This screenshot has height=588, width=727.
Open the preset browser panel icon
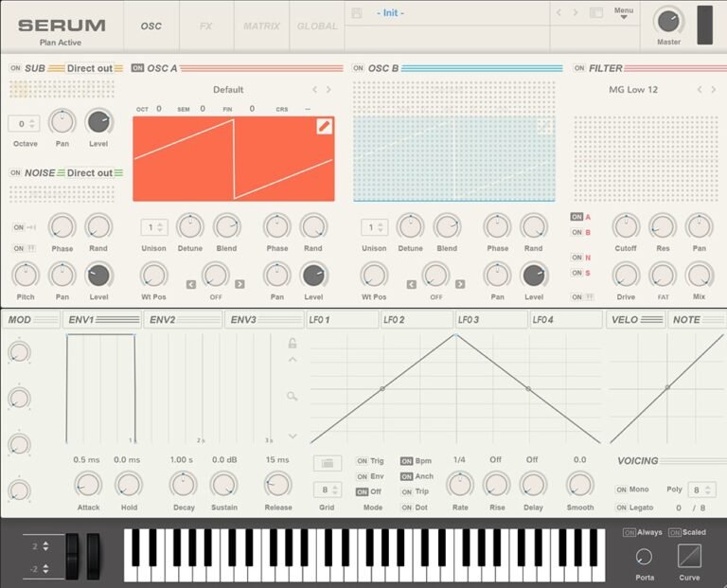pos(595,13)
